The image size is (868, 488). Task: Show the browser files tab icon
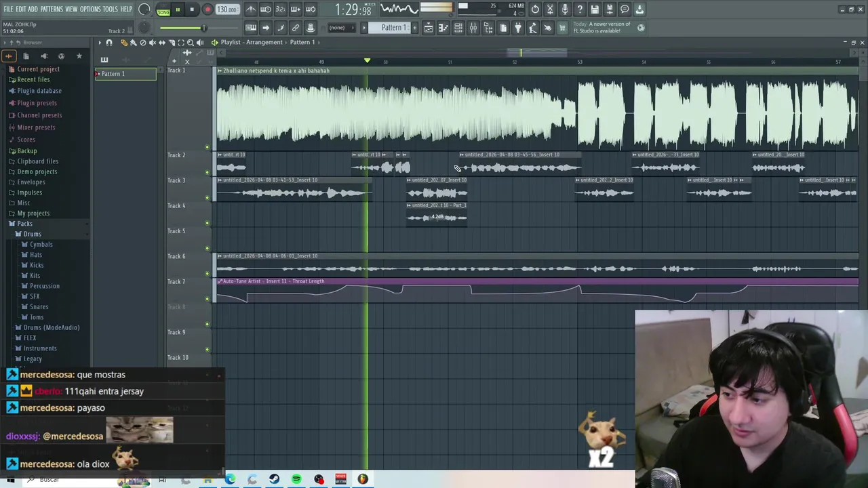point(26,56)
